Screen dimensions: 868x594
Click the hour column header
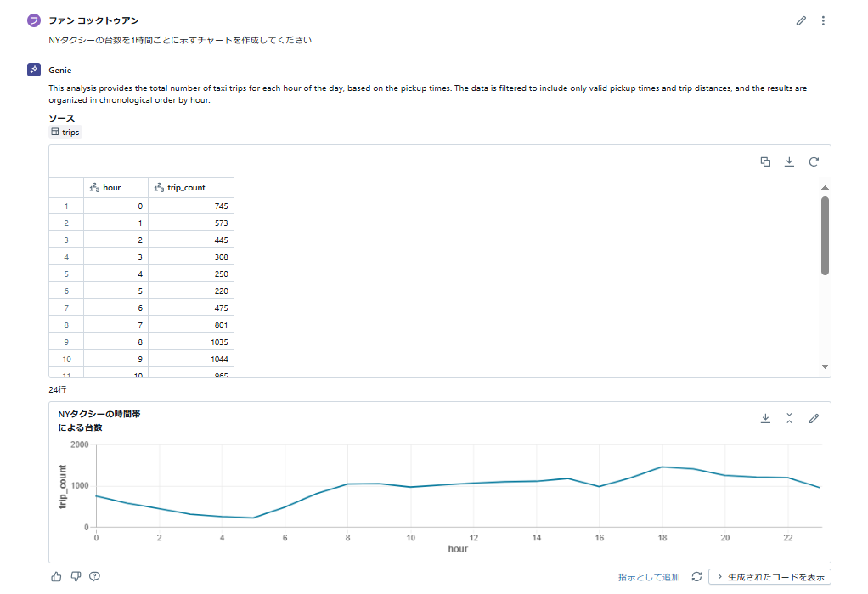pos(112,188)
